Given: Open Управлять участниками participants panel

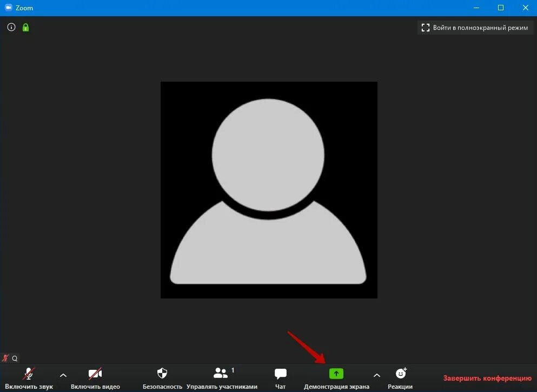Looking at the screenshot, I should point(222,378).
